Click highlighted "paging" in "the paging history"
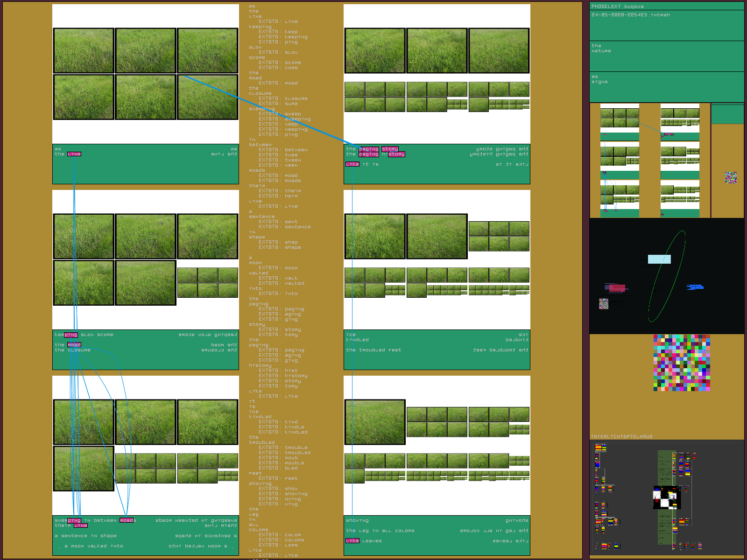 (369, 154)
